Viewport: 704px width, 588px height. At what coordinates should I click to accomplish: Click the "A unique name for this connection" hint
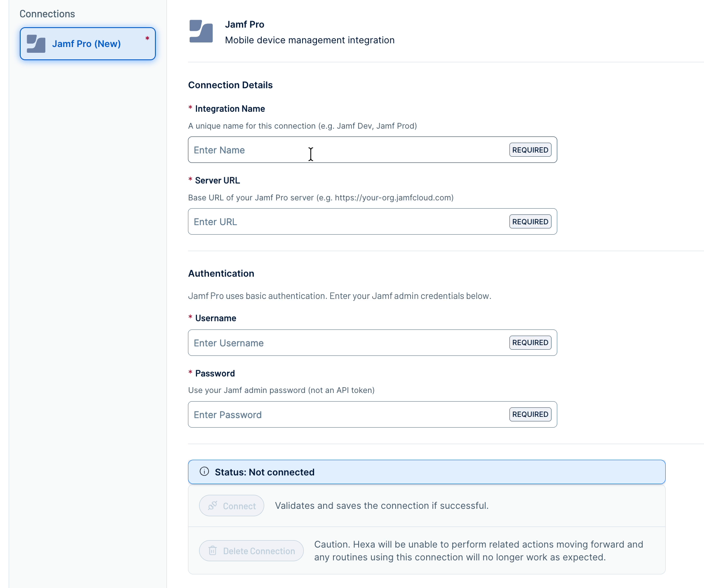point(303,126)
